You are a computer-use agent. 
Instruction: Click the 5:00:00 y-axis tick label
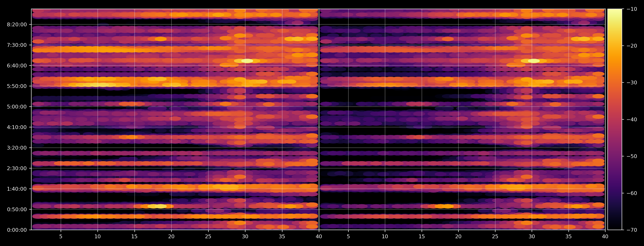click(17, 107)
